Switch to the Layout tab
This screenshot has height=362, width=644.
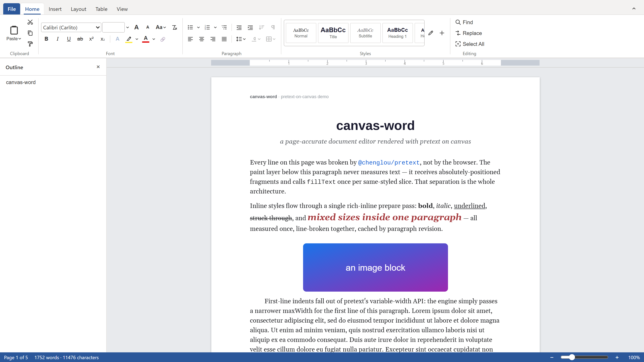pyautogui.click(x=78, y=9)
